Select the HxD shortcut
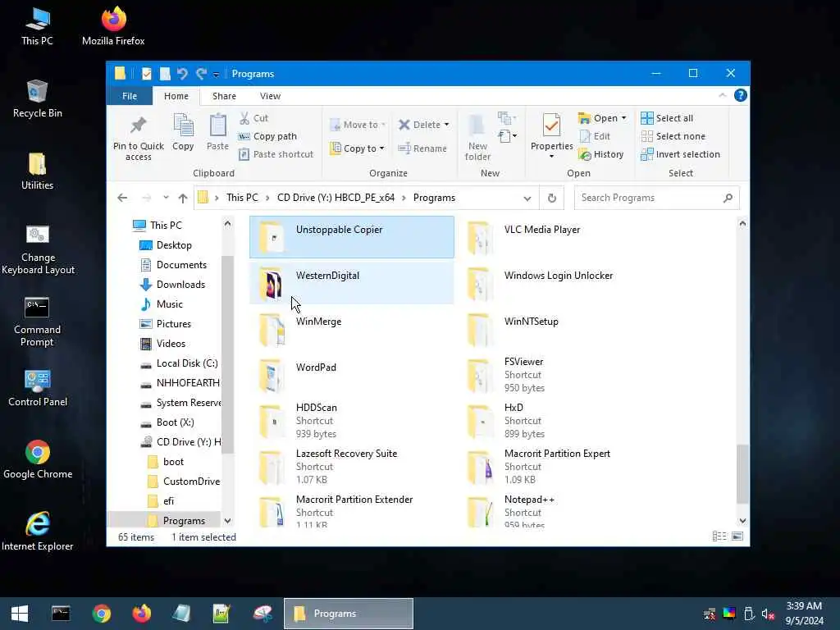840x630 pixels. point(559,421)
